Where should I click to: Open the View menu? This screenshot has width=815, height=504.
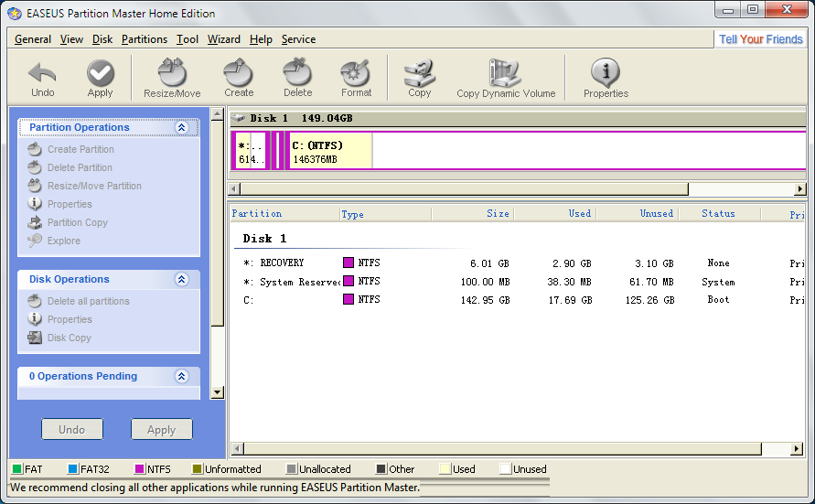pyautogui.click(x=71, y=39)
